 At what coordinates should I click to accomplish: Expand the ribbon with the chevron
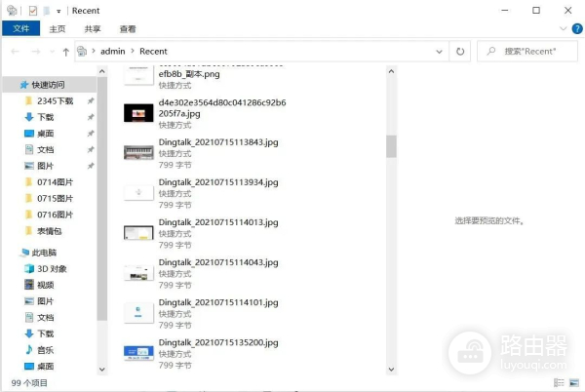pyautogui.click(x=563, y=28)
